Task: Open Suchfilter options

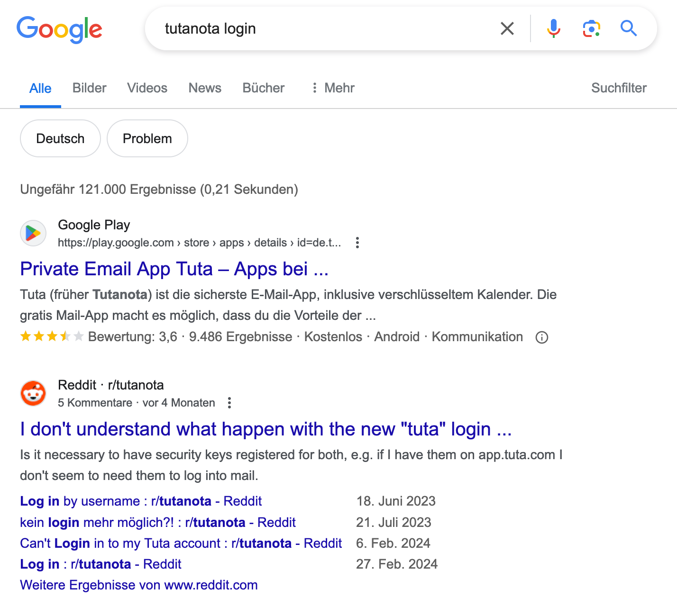Action: 619,88
